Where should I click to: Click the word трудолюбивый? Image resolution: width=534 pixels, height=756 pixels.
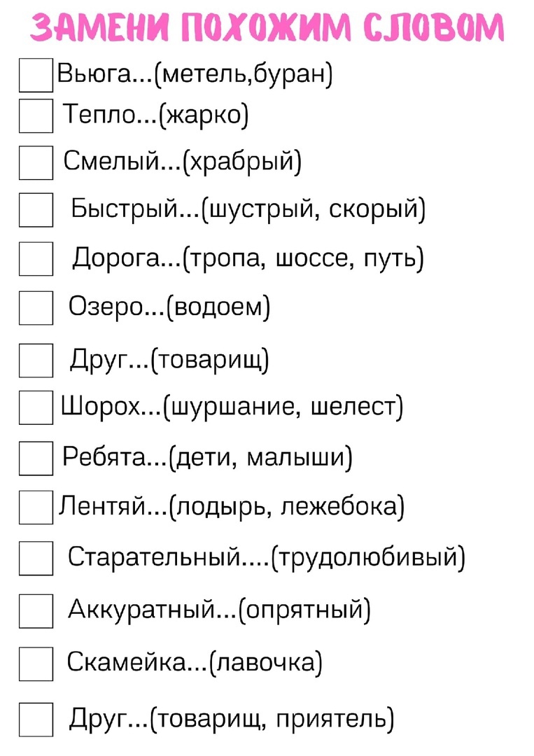point(368,559)
